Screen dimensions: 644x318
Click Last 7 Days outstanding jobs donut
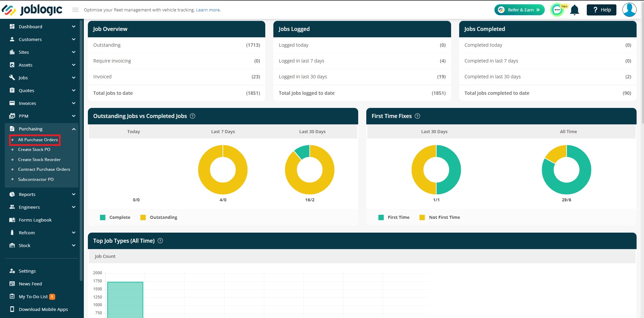(x=223, y=170)
